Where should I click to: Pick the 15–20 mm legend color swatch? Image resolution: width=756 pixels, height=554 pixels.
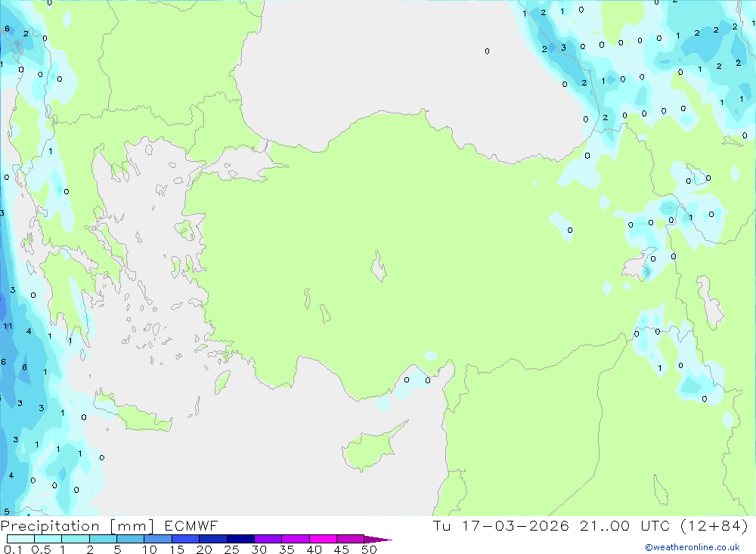pyautogui.click(x=186, y=539)
